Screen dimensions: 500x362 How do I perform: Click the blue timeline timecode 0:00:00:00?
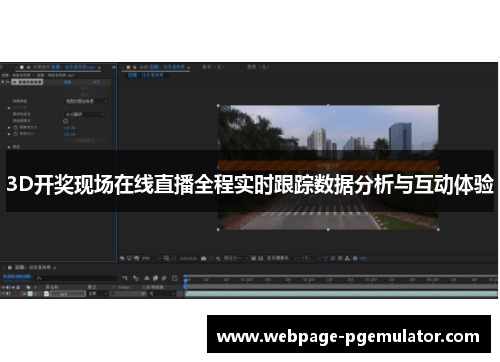pyautogui.click(x=17, y=276)
